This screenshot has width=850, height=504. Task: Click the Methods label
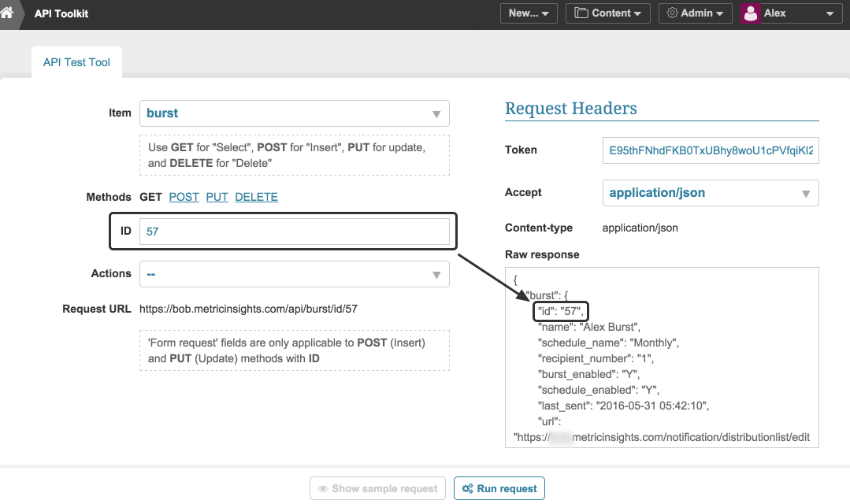[109, 197]
